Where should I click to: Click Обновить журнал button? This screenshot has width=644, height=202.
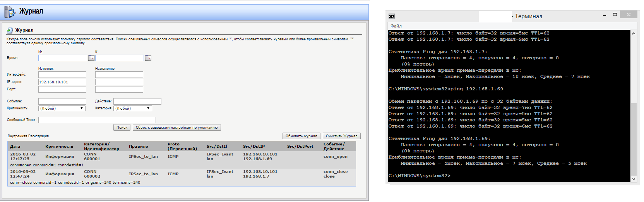[301, 136]
